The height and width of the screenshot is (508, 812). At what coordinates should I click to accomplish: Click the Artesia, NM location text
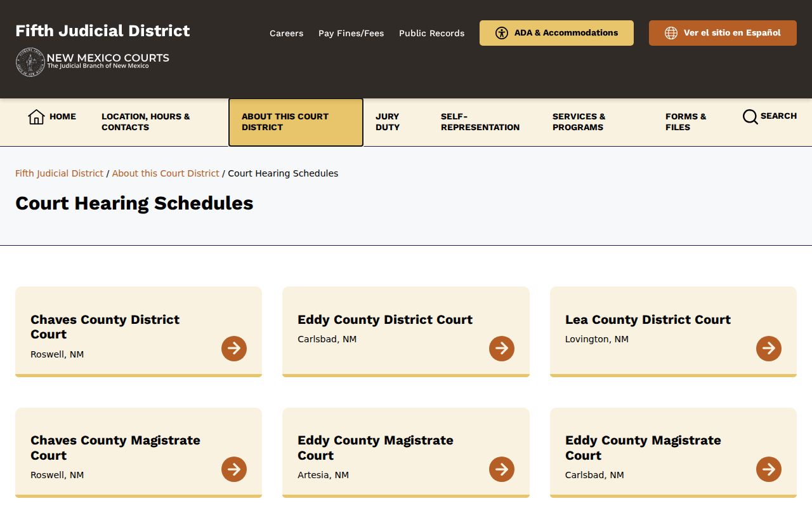point(323,475)
